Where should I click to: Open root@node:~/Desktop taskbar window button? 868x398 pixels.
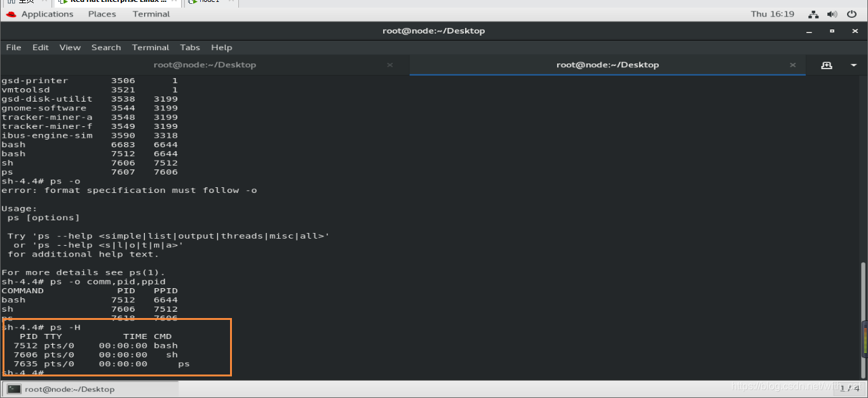click(90, 389)
